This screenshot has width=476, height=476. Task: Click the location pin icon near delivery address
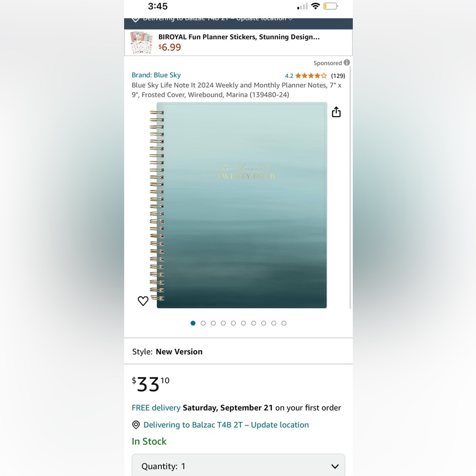point(136,425)
